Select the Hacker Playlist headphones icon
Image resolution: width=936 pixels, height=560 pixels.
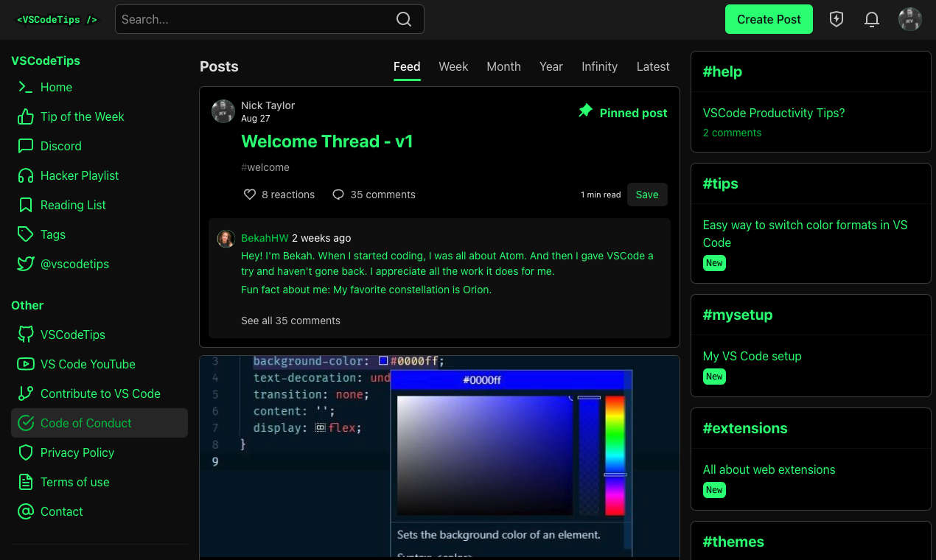26,175
